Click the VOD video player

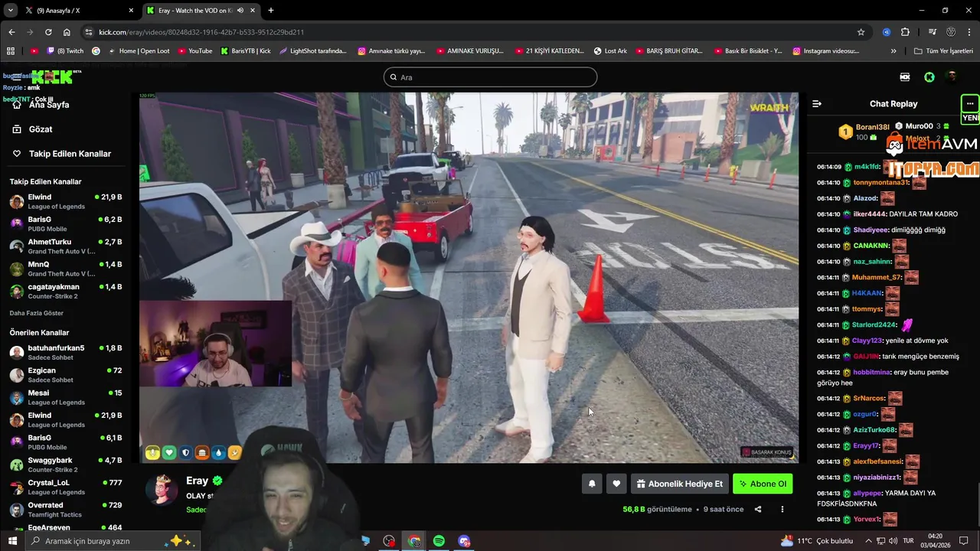click(469, 278)
